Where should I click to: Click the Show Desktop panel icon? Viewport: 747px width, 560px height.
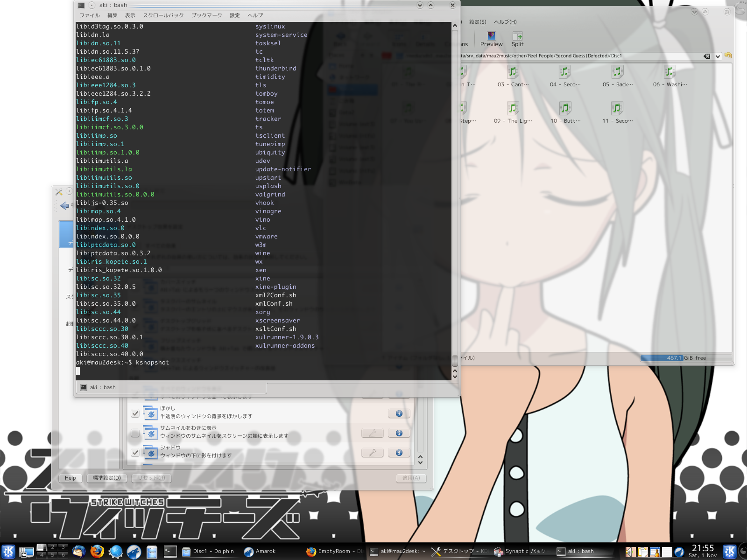[26, 552]
